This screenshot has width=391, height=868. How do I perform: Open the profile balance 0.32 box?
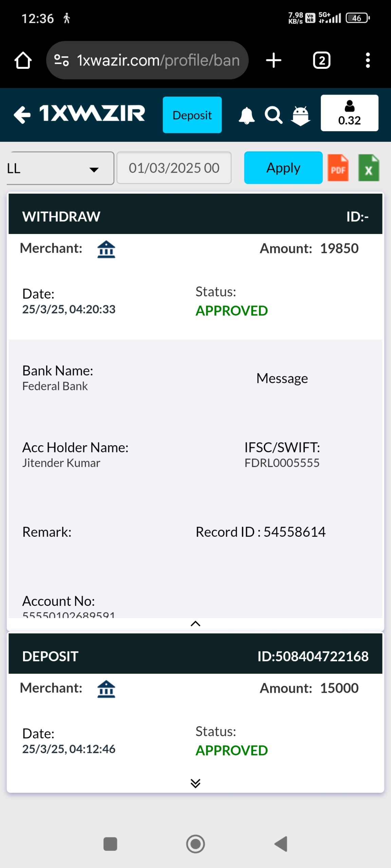pos(349,113)
